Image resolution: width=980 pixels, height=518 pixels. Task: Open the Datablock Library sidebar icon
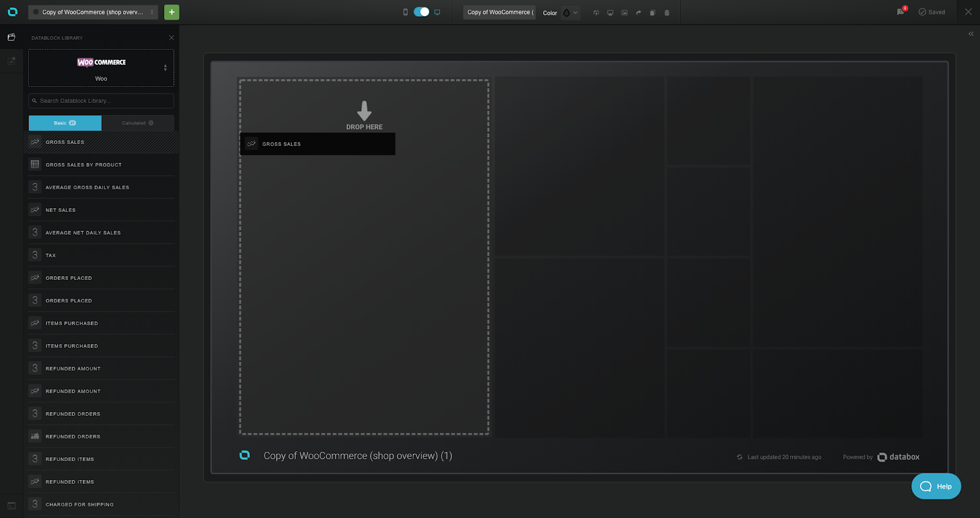pyautogui.click(x=11, y=37)
